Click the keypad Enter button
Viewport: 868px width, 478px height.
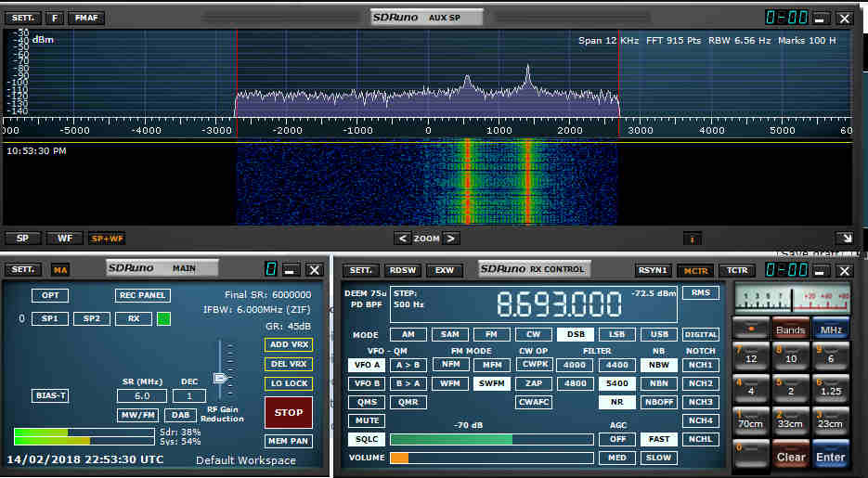[831, 455]
